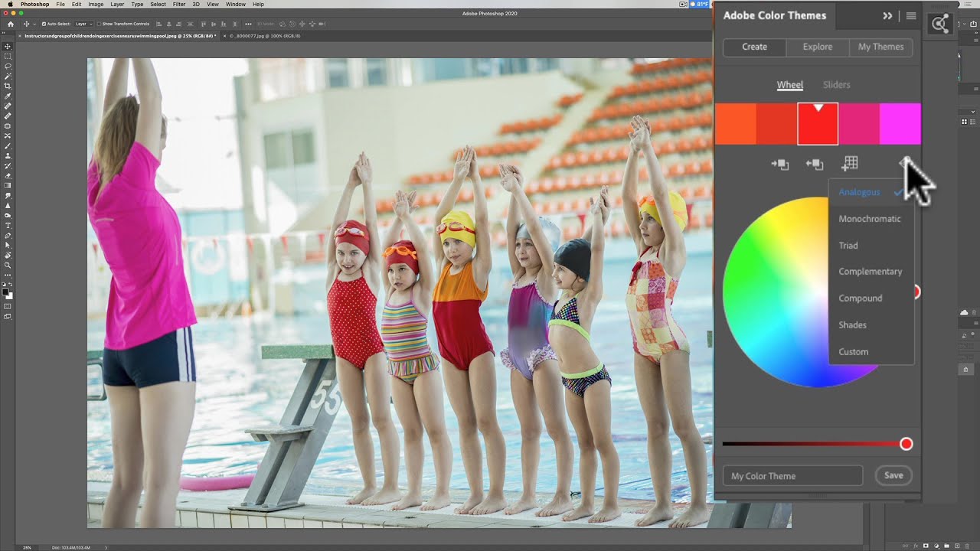Switch to the My Themes tab

[x=880, y=47]
